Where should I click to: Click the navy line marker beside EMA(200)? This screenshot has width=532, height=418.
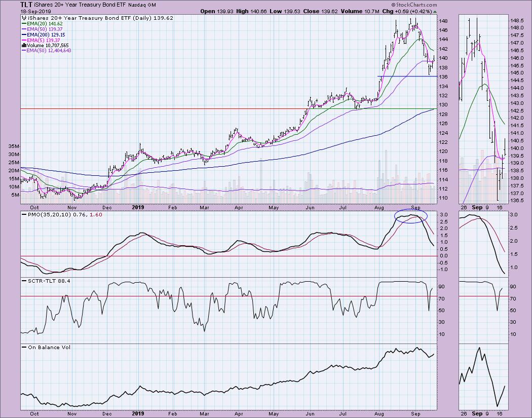[x=24, y=34]
